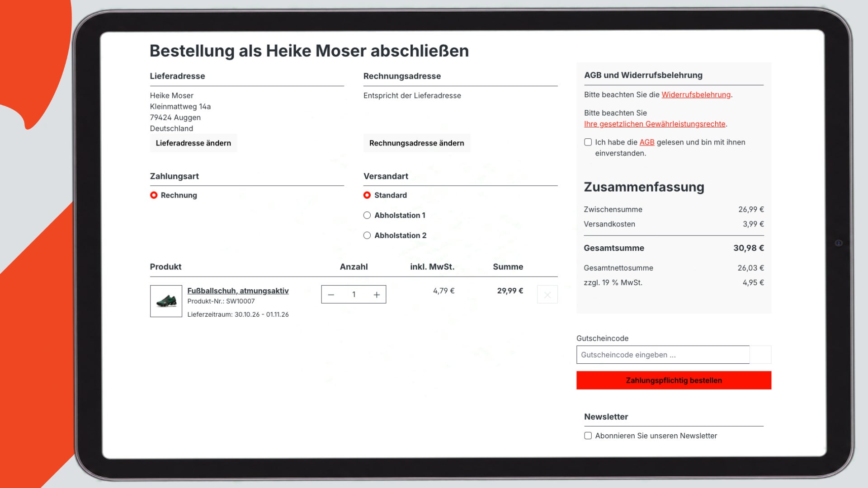The height and width of the screenshot is (488, 868).
Task: Click the Versandkosten 3,99 € amount
Action: (x=753, y=224)
